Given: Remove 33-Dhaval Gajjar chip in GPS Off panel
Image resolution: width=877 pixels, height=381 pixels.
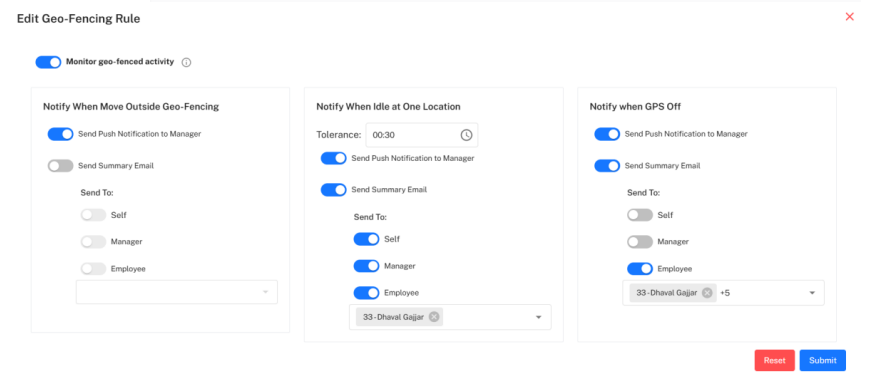Looking at the screenshot, I should click(x=707, y=293).
